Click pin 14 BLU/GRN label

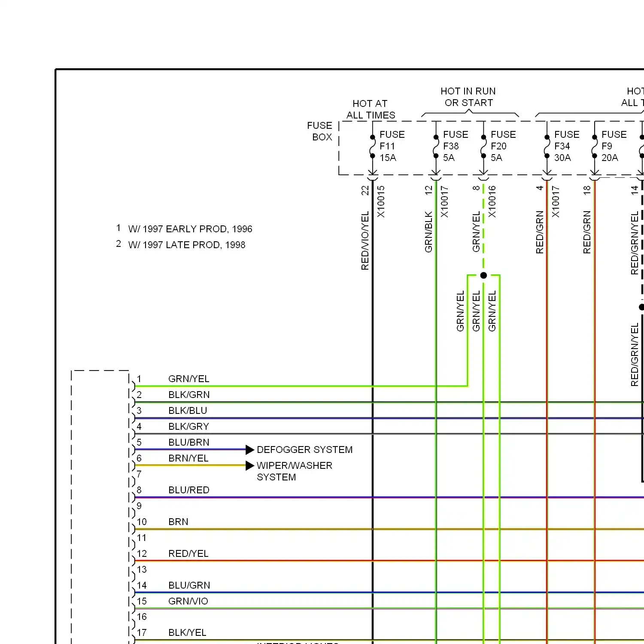tap(189, 585)
